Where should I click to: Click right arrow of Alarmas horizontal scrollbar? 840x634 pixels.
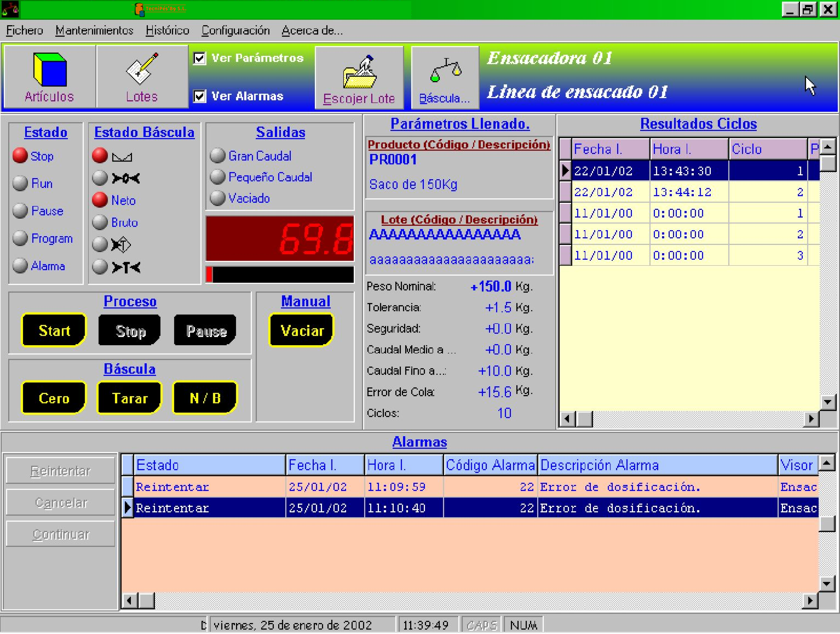point(810,601)
